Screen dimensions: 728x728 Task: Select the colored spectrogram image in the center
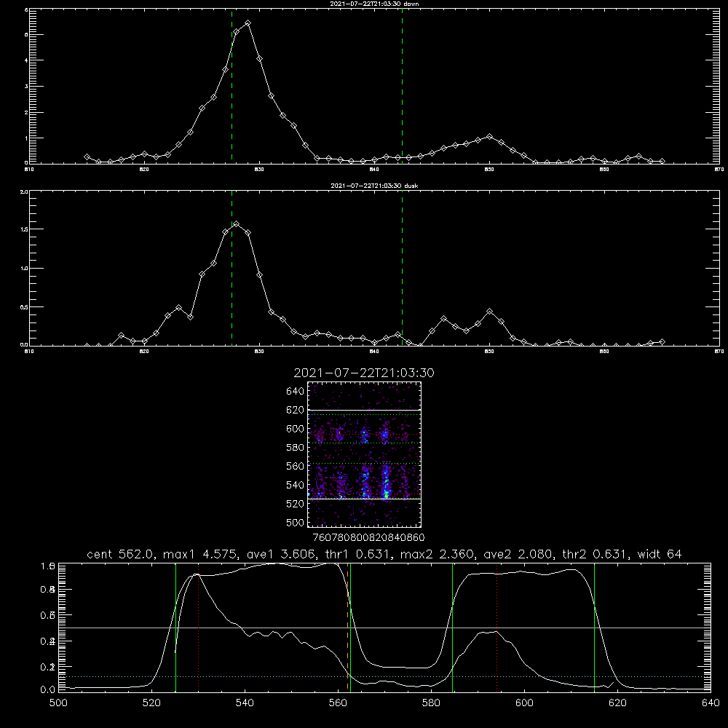pyautogui.click(x=365, y=454)
